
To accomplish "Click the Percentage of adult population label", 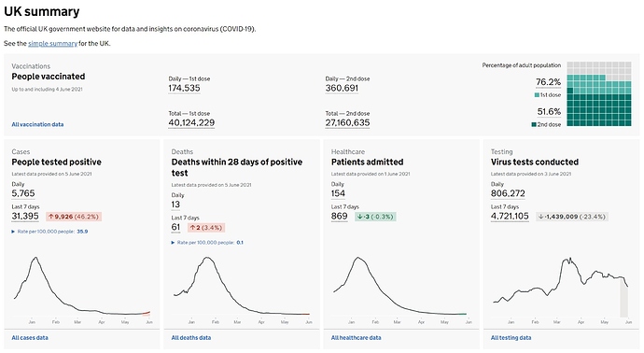I will [x=521, y=65].
